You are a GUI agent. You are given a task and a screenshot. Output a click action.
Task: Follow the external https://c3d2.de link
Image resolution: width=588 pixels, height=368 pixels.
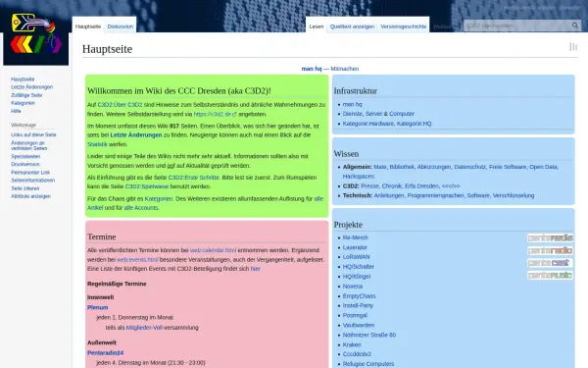(215, 114)
